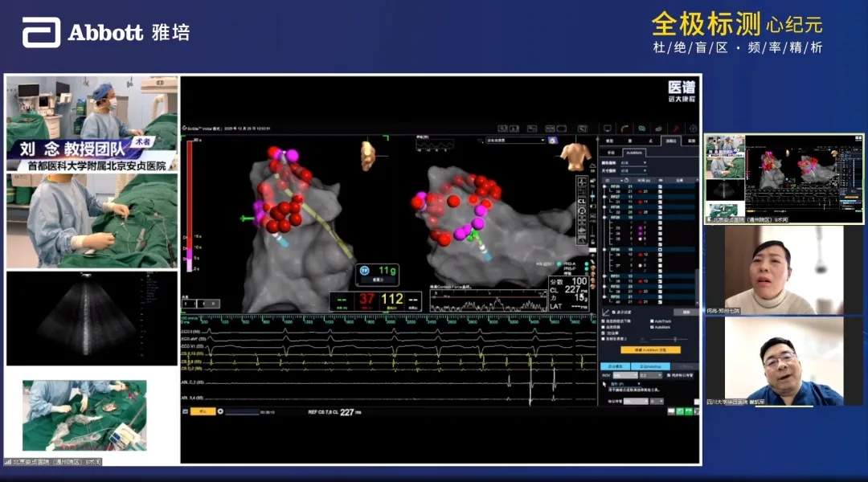Click the yellow curved catheter icon

[624, 128]
